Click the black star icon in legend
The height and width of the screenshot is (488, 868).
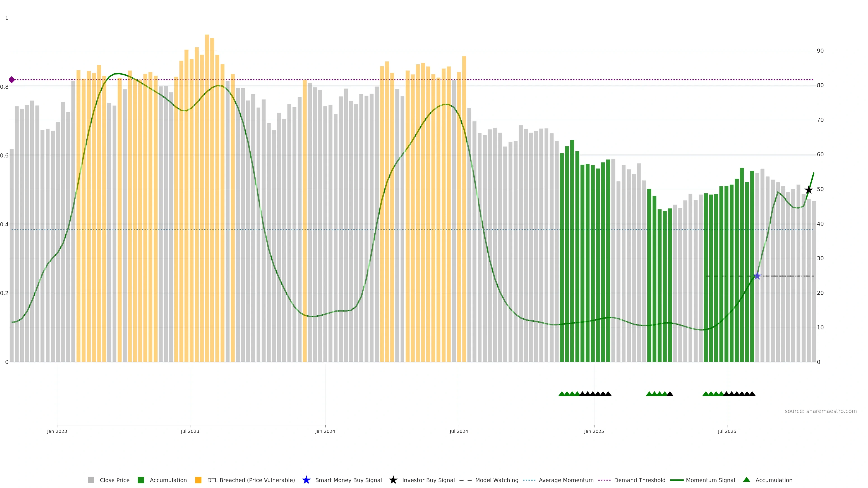[393, 480]
